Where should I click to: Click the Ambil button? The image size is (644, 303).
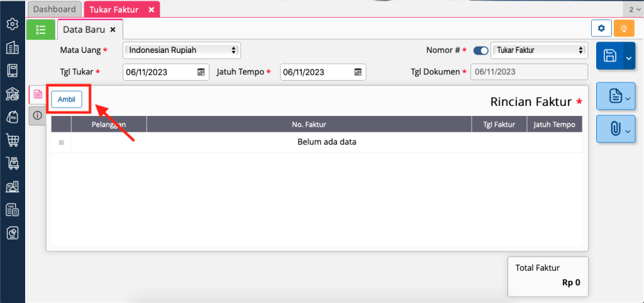(67, 100)
